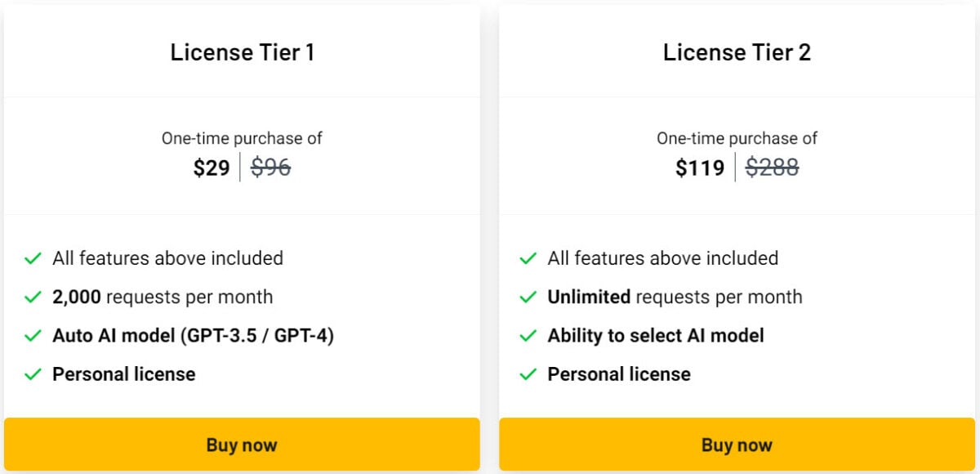
Task: Click the $29 price on Tier 1
Action: (x=211, y=168)
